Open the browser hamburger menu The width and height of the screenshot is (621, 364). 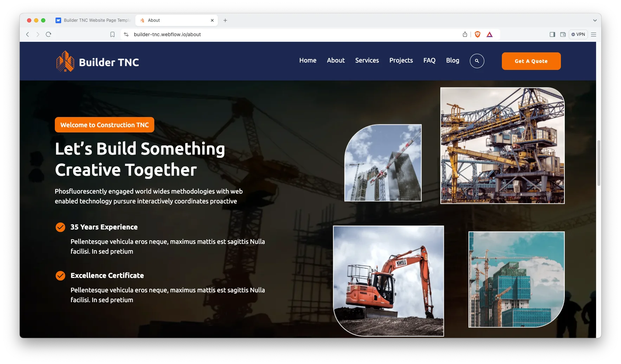coord(594,34)
